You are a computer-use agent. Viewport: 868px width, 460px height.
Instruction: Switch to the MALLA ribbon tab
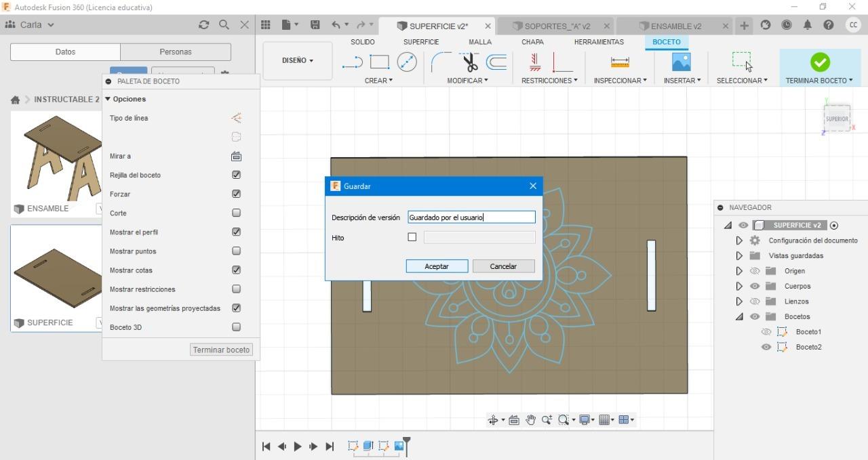pyautogui.click(x=480, y=42)
